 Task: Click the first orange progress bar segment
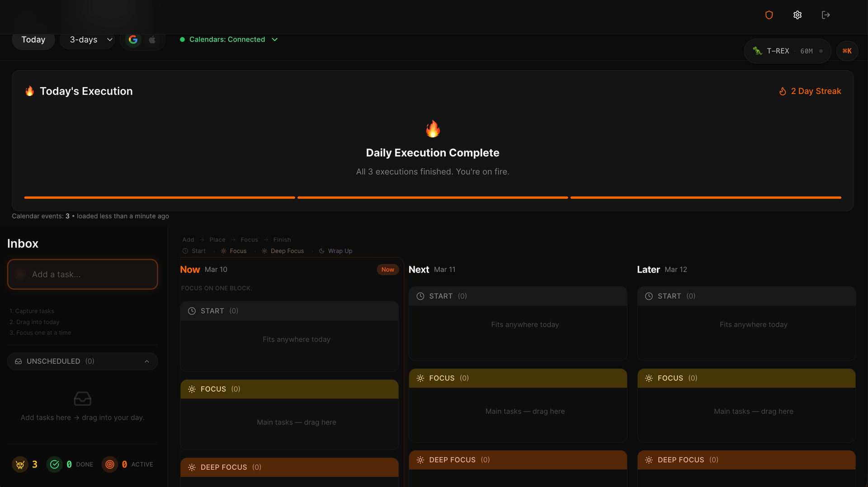[160, 198]
